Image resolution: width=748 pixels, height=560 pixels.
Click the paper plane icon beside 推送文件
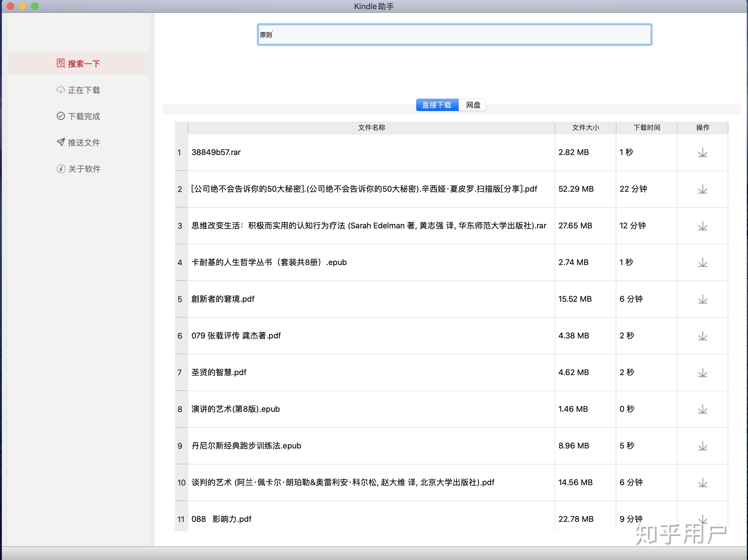61,142
